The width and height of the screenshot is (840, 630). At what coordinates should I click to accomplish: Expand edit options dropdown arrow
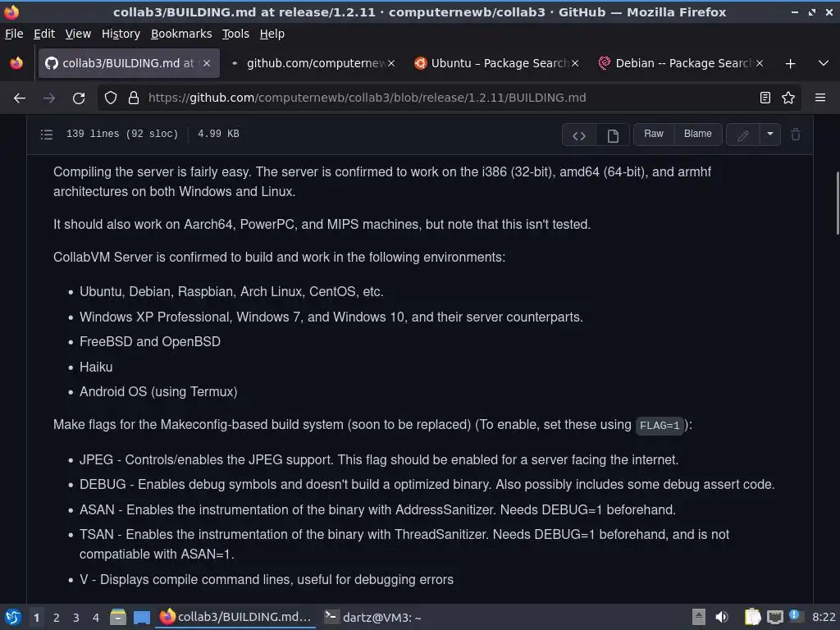tap(769, 135)
